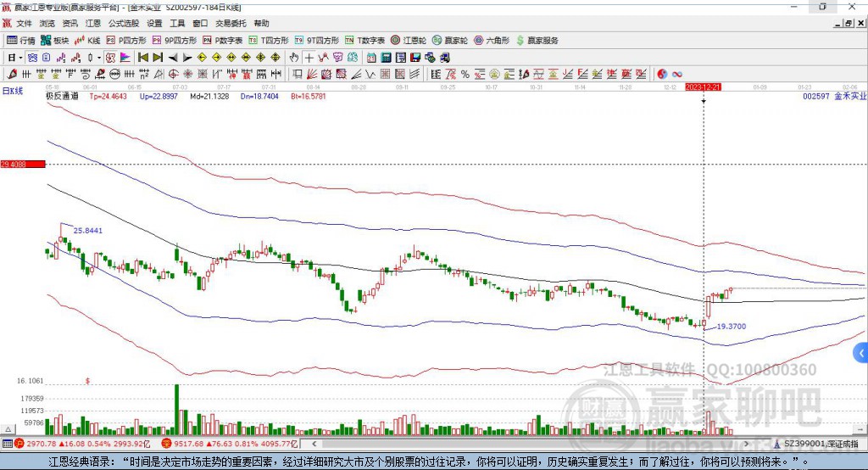Open the blue side panel chevron
Viewport: 868px width, 470px height.
pos(861,353)
